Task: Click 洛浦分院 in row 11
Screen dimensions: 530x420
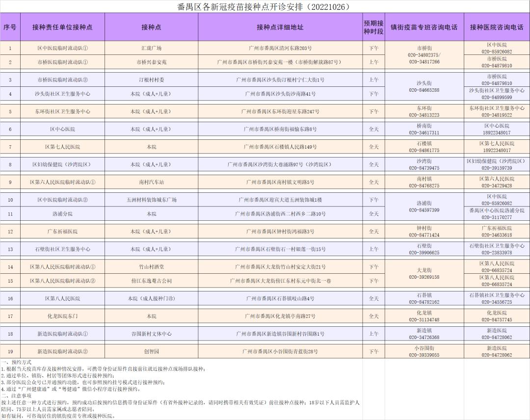Action: click(62, 214)
